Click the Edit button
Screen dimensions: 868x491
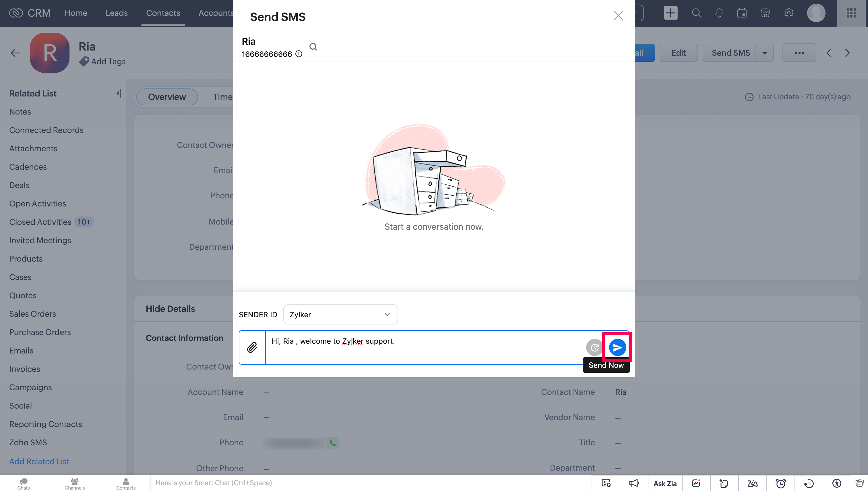coord(678,53)
